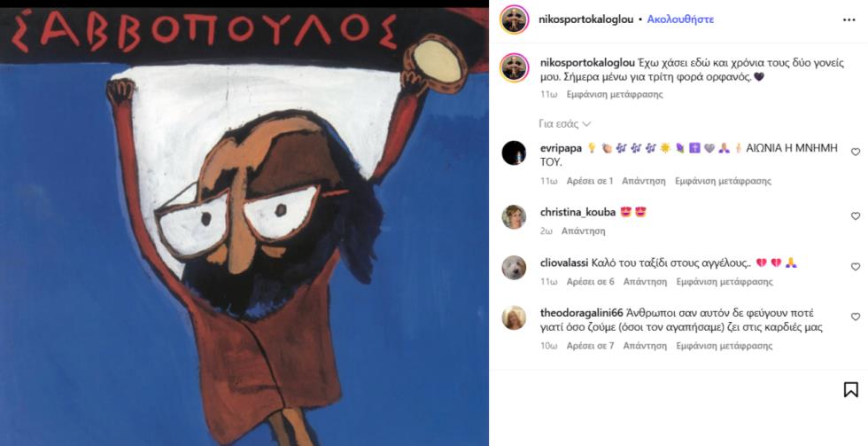Expand the 'Για εσάς' comment sort dropdown

coord(565,123)
